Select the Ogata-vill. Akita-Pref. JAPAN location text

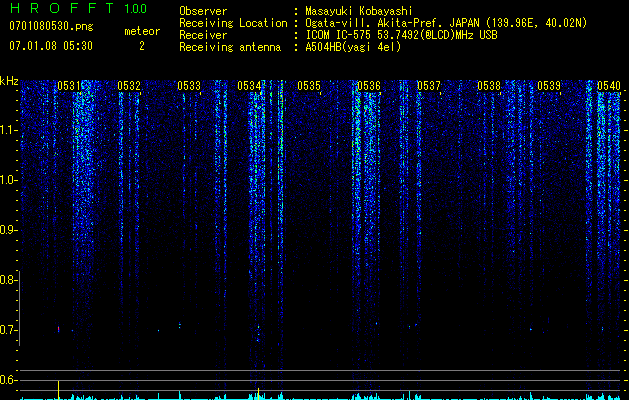446,23
